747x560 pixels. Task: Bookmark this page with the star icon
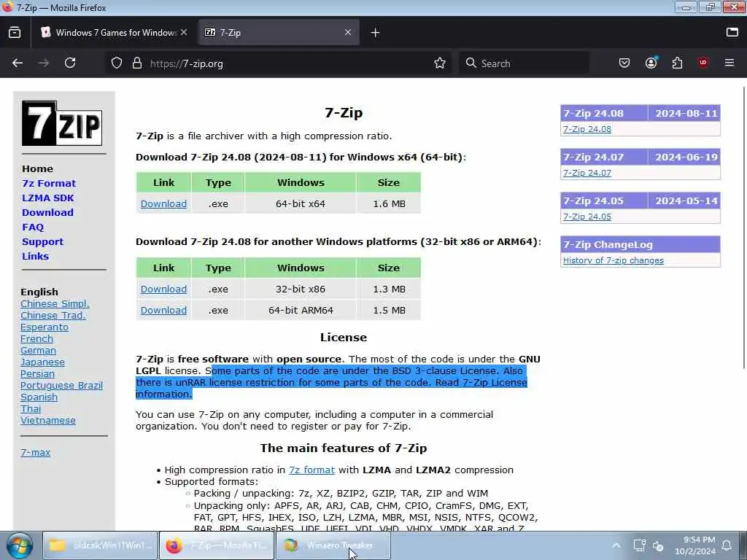[440, 63]
